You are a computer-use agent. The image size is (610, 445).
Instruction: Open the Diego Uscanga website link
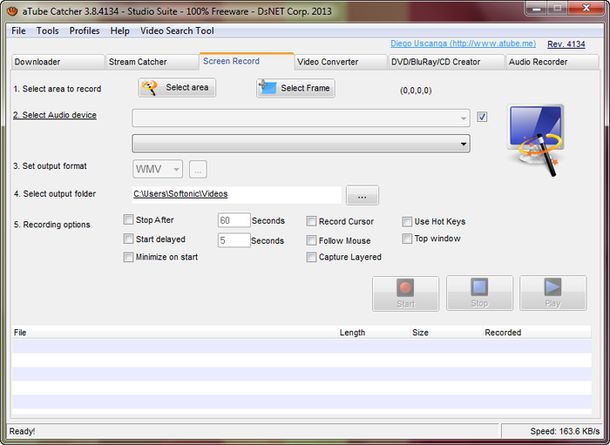tap(461, 44)
